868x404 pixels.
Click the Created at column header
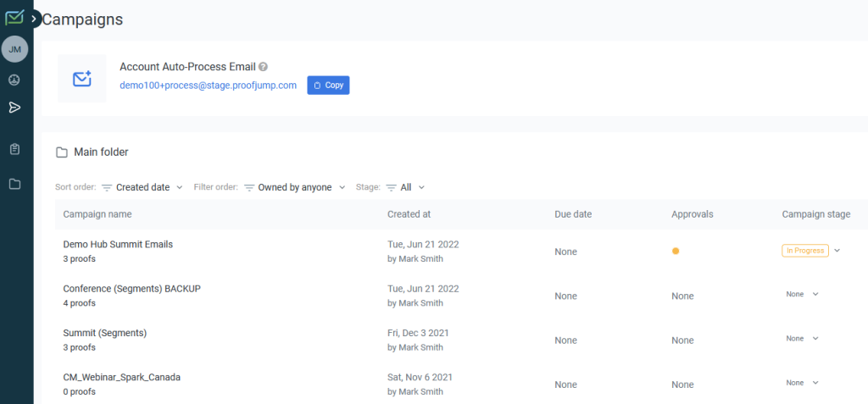[409, 214]
